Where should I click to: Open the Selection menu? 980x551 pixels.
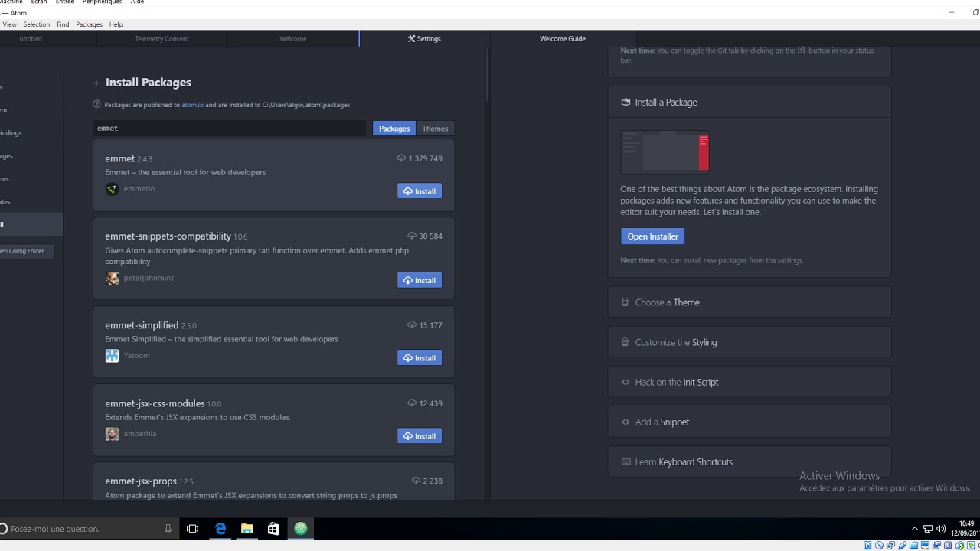(36, 24)
